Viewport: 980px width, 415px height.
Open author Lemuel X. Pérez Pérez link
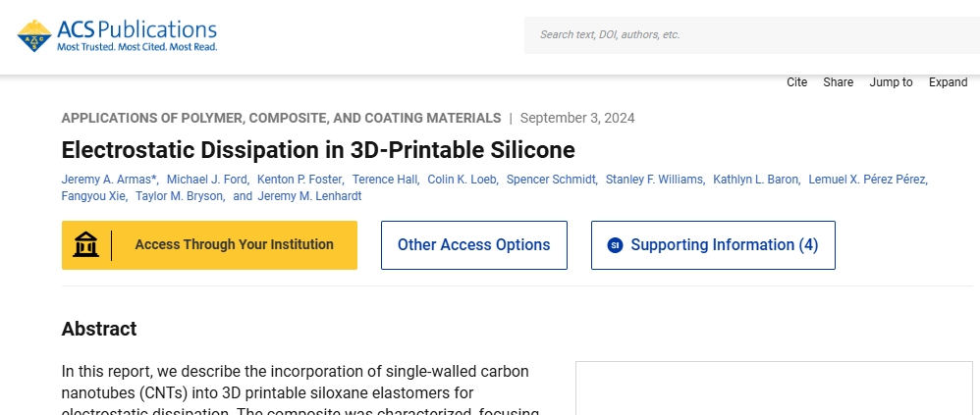[x=867, y=180]
